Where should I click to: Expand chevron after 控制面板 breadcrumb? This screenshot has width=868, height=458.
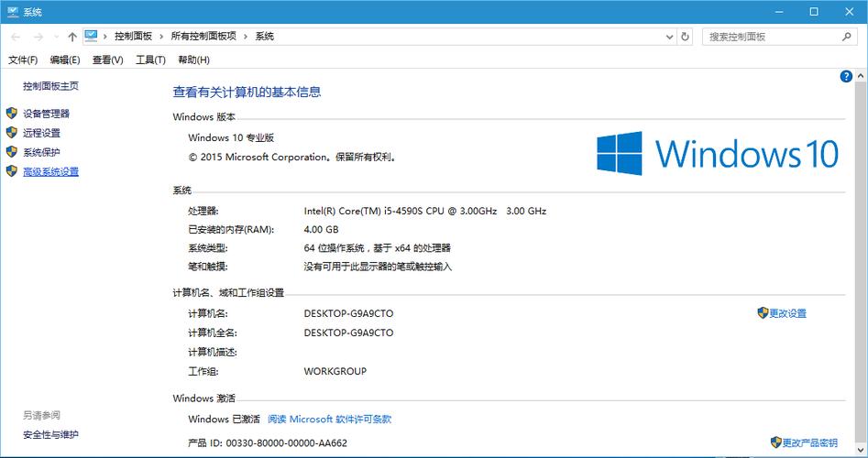click(161, 37)
